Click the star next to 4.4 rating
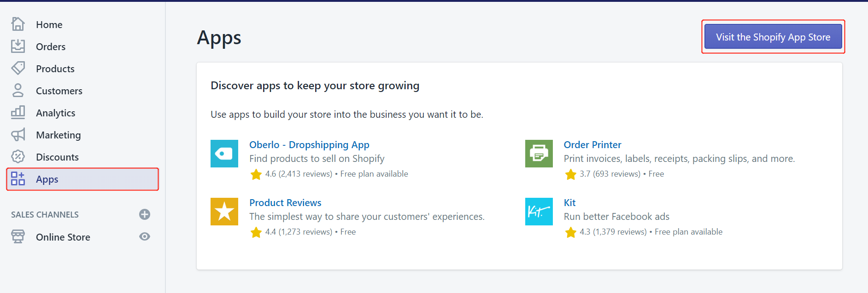868x293 pixels. [256, 232]
